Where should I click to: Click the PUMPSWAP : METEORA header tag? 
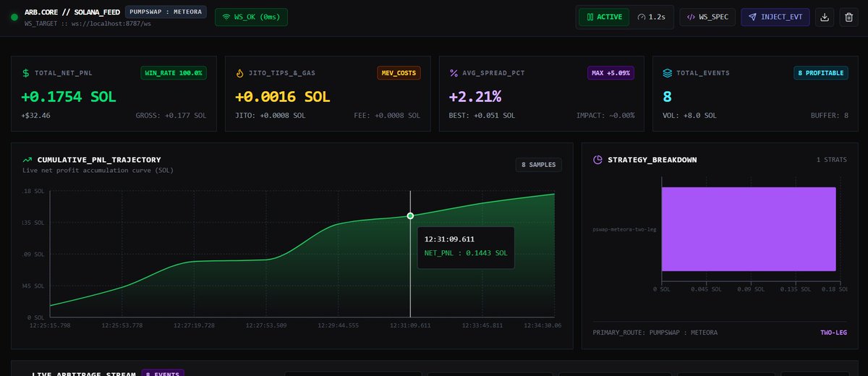coord(166,12)
